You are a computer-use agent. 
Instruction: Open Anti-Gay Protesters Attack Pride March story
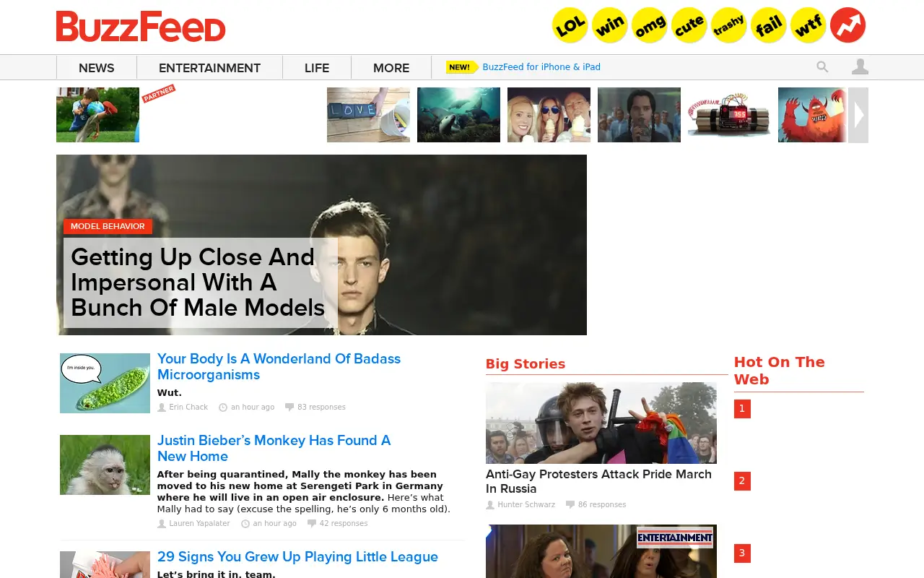[598, 481]
